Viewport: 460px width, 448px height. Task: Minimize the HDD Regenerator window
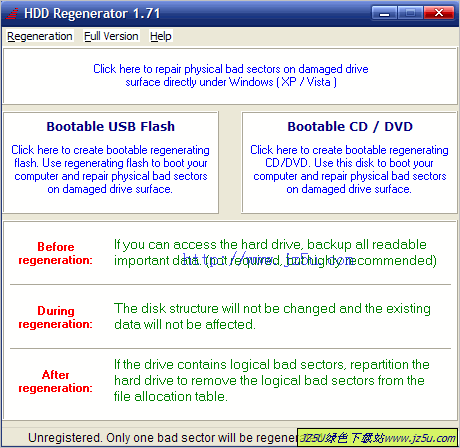[384, 13]
